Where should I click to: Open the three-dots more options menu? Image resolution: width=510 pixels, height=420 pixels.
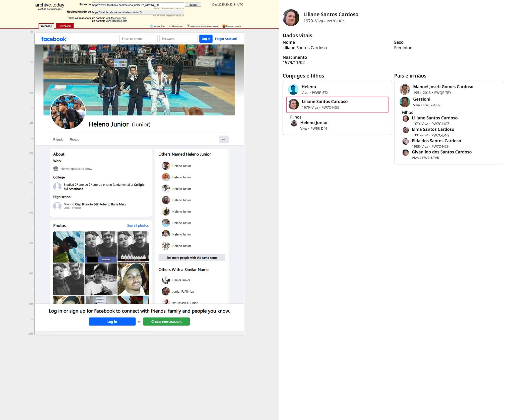pyautogui.click(x=224, y=139)
